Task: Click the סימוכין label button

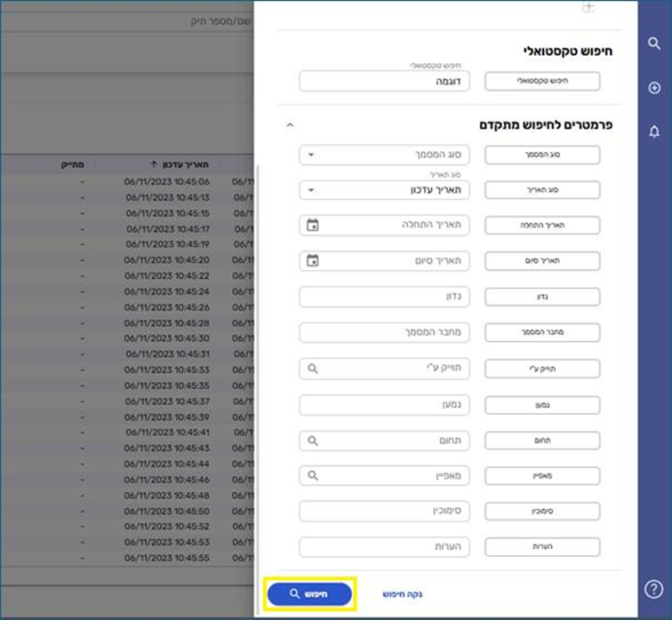Action: pos(542,512)
